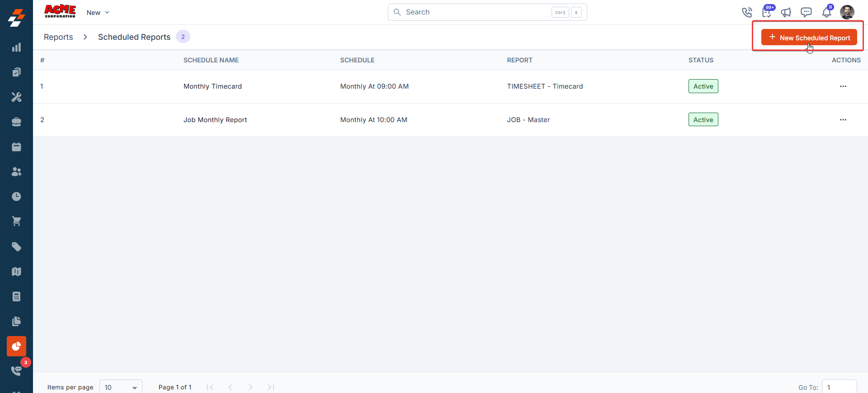Viewport: 868px width, 393px height.
Task: Click the Page 1 of 1 label
Action: (x=175, y=387)
